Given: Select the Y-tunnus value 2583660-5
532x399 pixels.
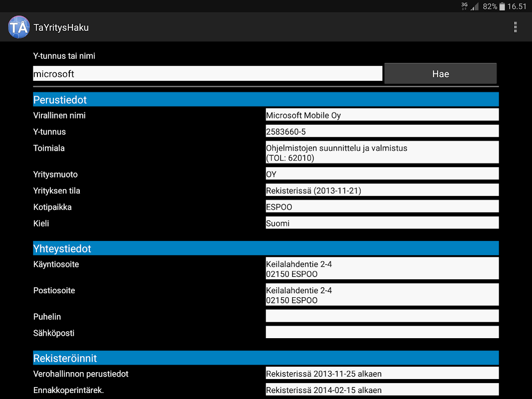Looking at the screenshot, I should (382, 131).
